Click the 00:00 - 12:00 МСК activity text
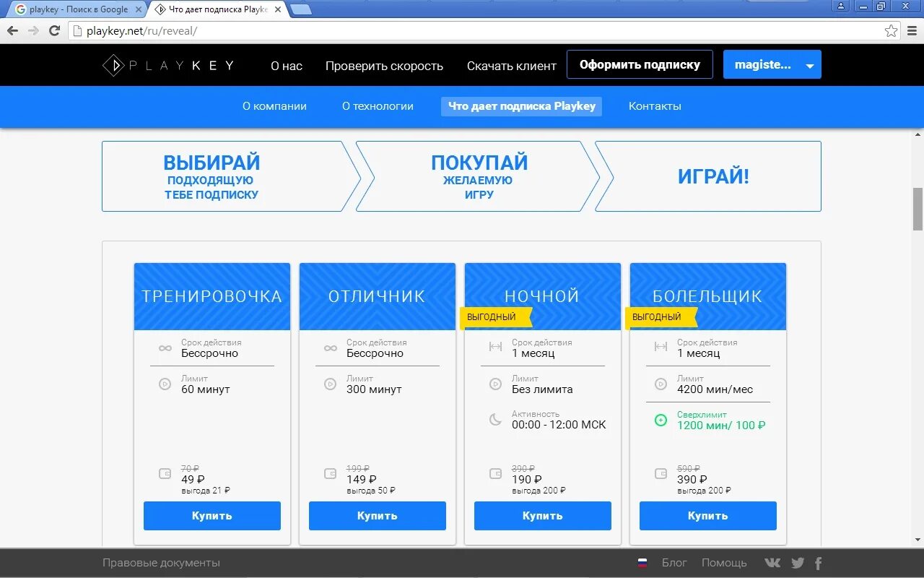Viewport: 924px width, 578px height. point(559,425)
